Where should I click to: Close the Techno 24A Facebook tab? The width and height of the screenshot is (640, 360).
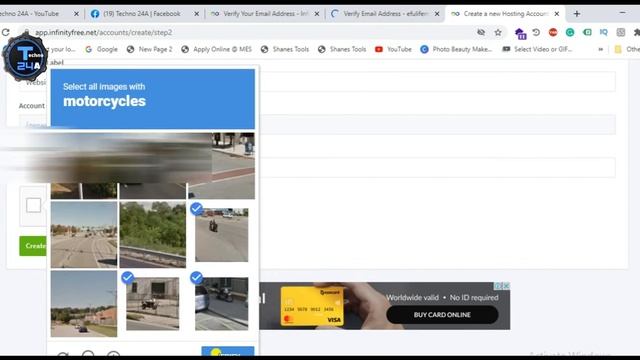[196, 14]
